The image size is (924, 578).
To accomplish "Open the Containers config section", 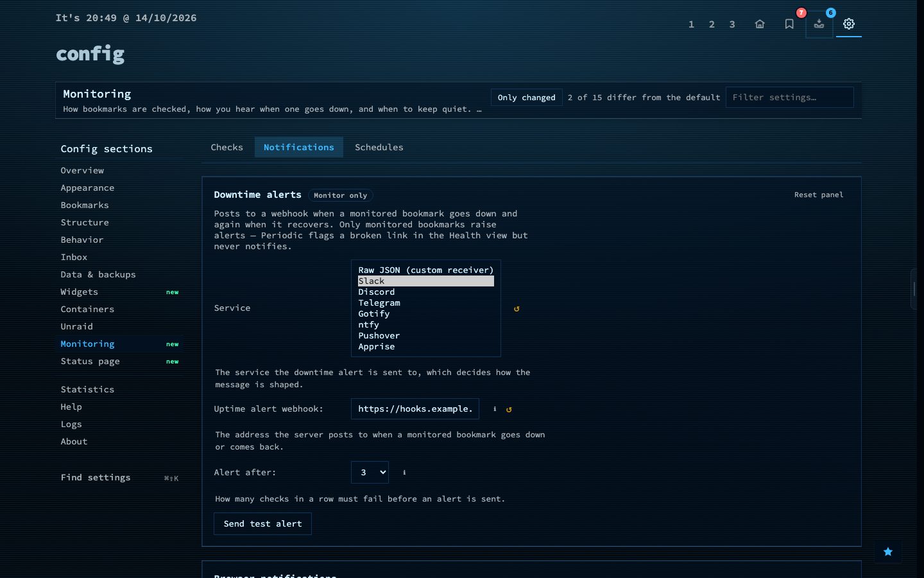I will pos(119,310).
